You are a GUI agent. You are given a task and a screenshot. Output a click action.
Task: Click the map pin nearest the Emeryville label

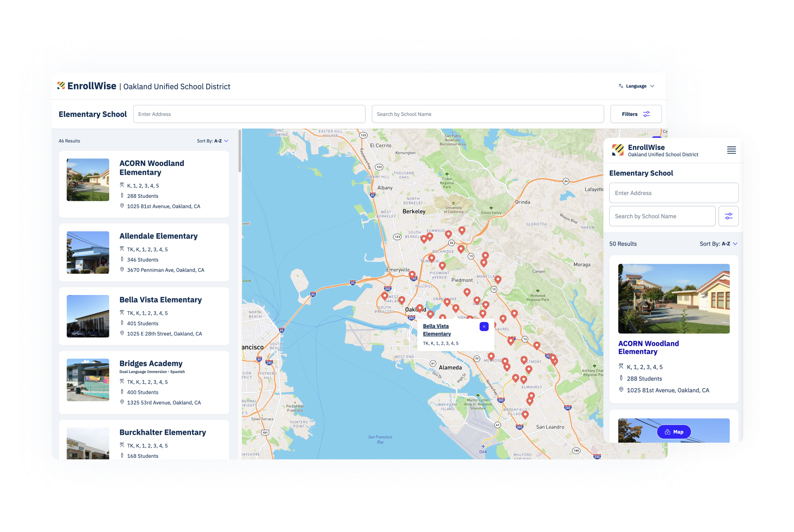(x=412, y=274)
